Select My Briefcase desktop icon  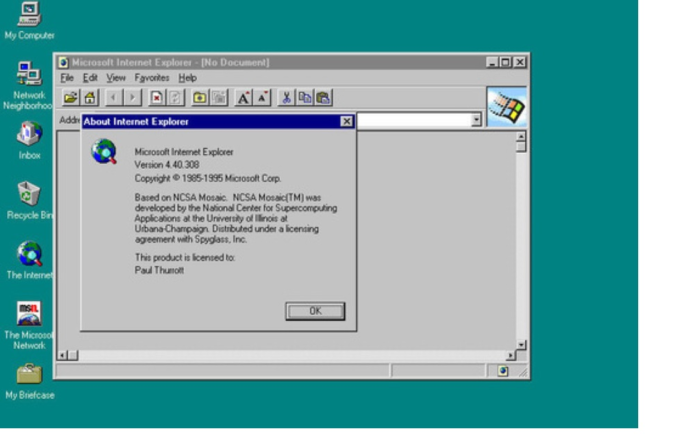pyautogui.click(x=29, y=382)
